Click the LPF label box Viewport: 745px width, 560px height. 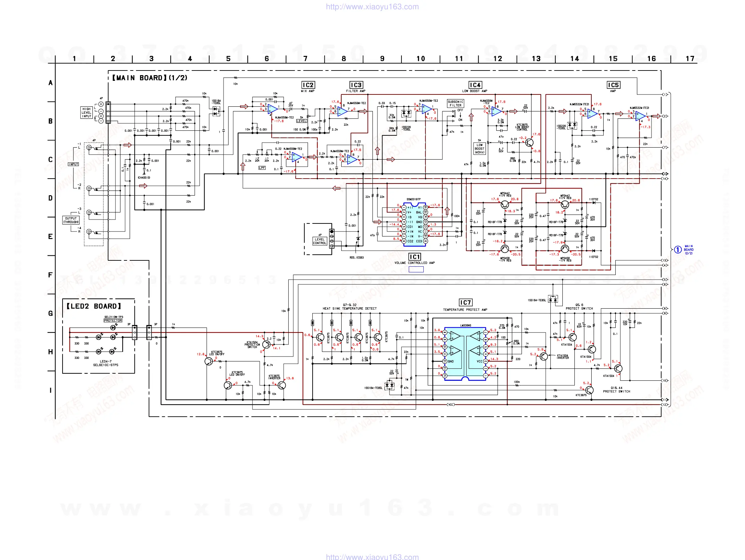coord(262,168)
